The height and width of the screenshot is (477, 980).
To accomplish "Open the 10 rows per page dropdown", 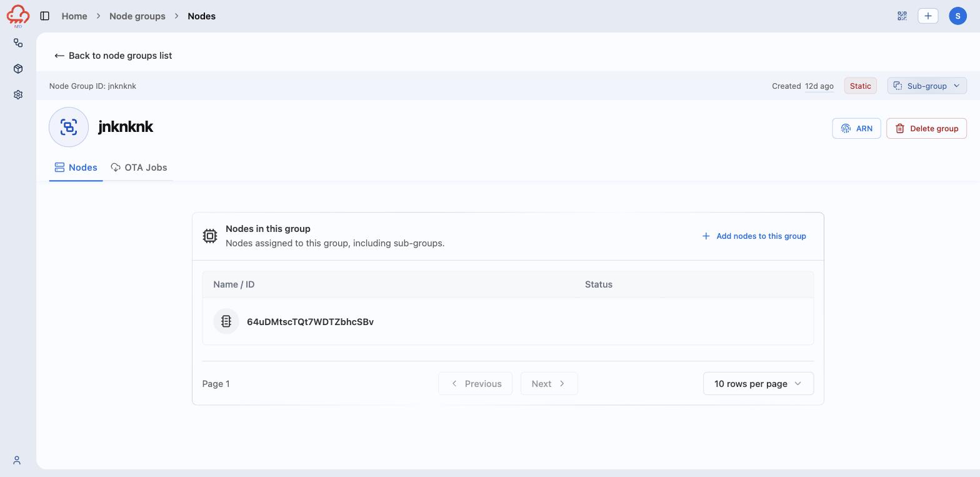I will [758, 383].
